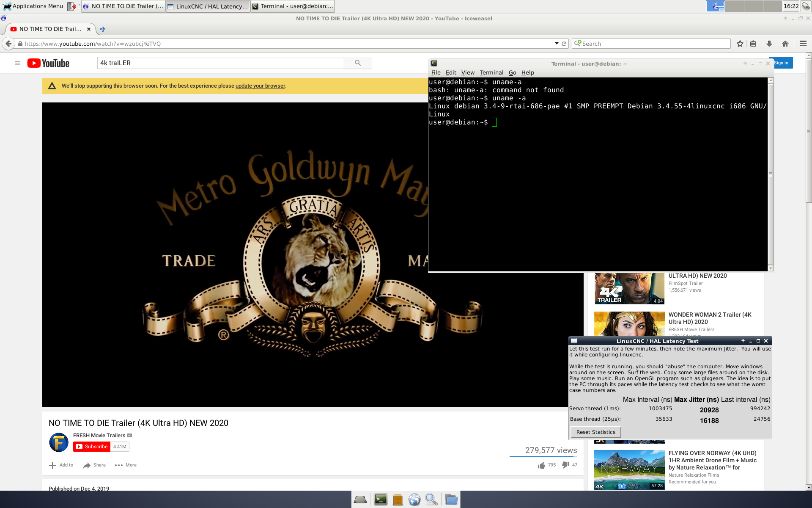Click the logout icon in top panel

click(x=72, y=6)
